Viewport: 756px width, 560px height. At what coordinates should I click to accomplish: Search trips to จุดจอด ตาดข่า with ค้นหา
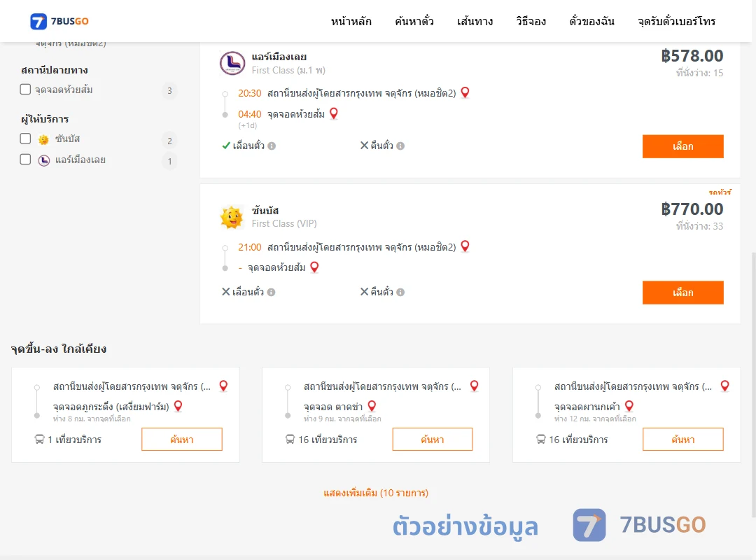433,439
